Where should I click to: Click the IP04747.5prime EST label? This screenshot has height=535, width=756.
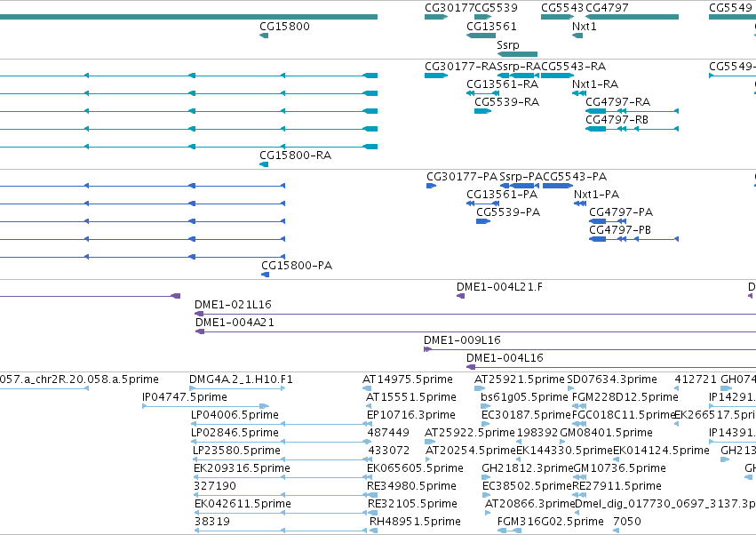click(x=185, y=398)
